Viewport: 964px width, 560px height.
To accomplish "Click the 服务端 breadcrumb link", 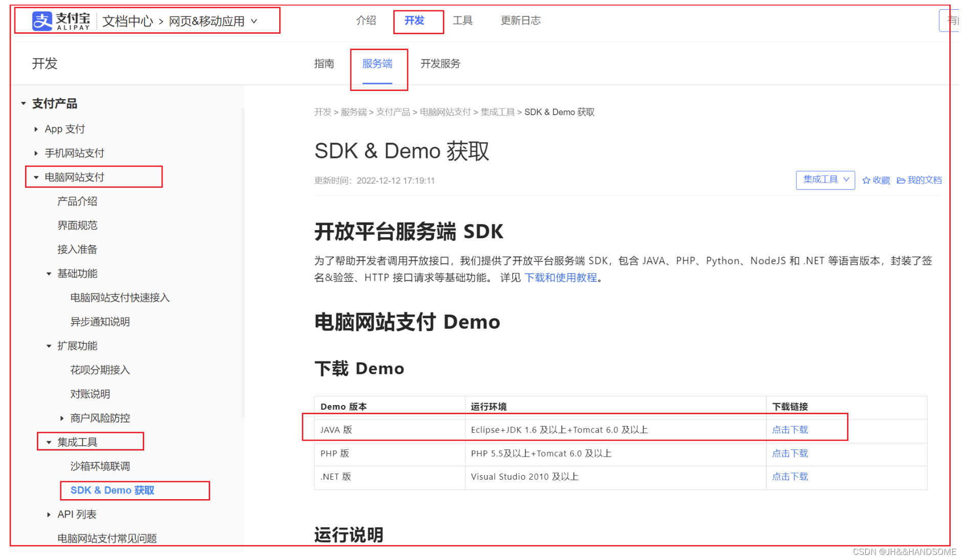I will [x=354, y=112].
